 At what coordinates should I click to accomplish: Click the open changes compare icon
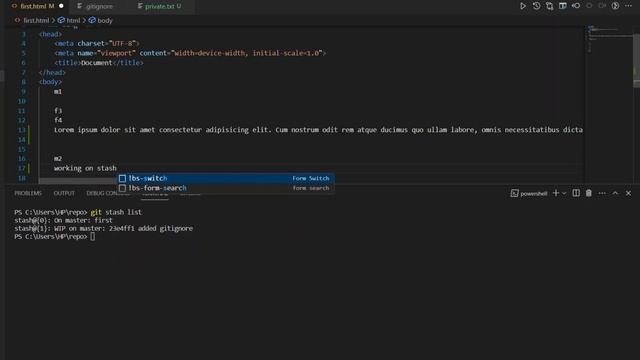pyautogui.click(x=549, y=6)
